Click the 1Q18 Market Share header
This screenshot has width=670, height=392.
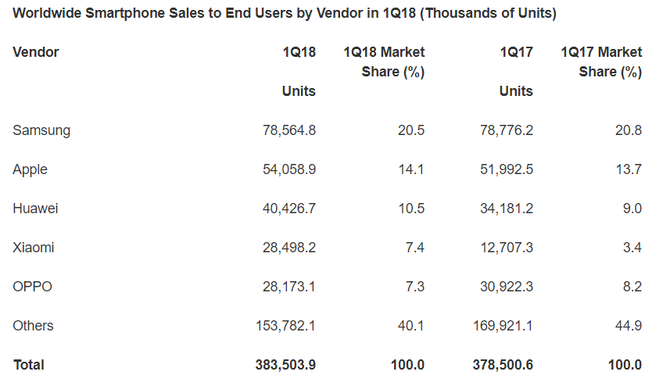pyautogui.click(x=384, y=62)
